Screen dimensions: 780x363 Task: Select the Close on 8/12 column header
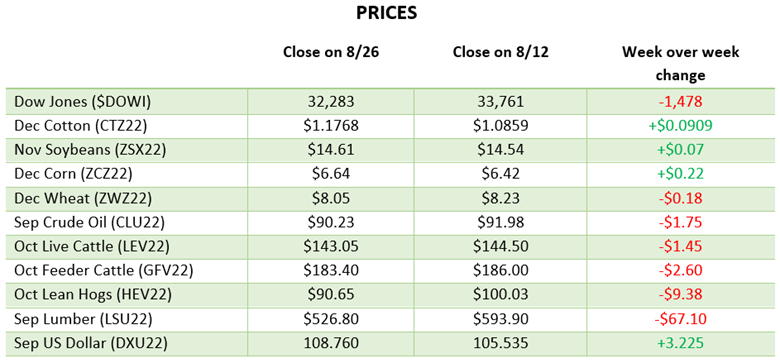[500, 53]
